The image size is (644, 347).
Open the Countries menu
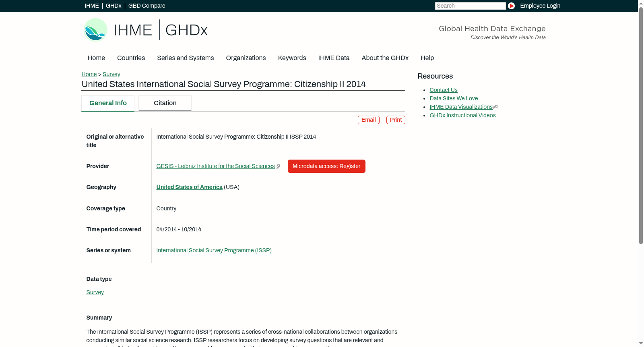131,58
